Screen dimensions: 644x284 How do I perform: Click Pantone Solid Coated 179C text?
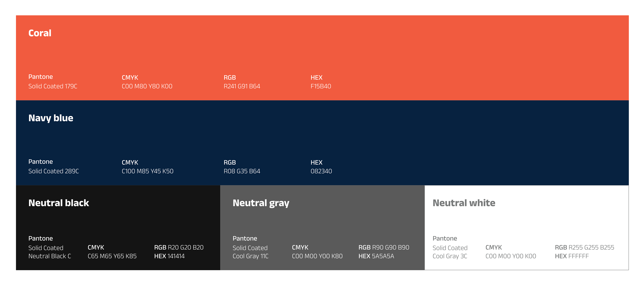coord(53,86)
